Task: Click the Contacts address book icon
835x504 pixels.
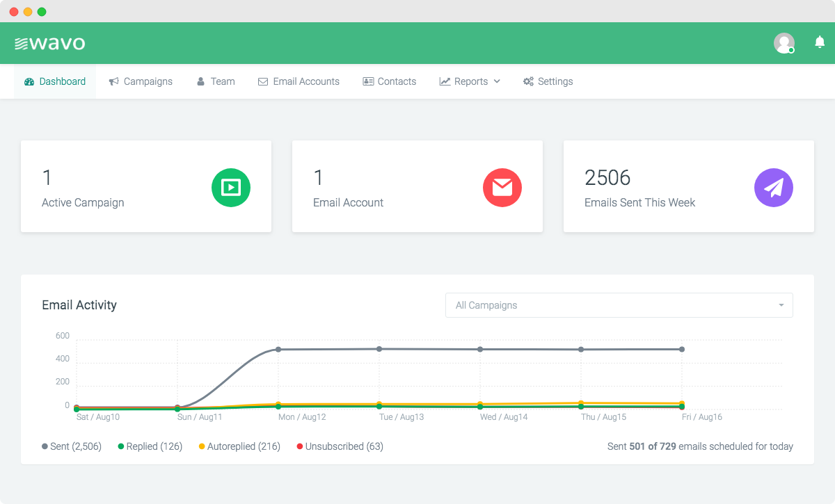Action: 367,81
